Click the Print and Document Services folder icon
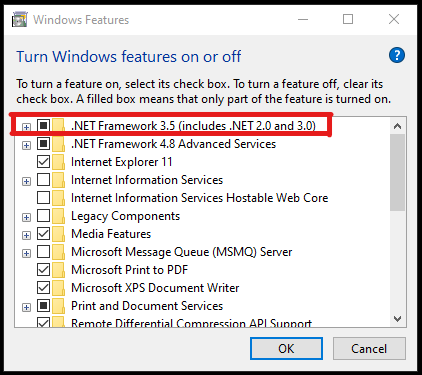The width and height of the screenshot is (422, 375). pos(58,306)
